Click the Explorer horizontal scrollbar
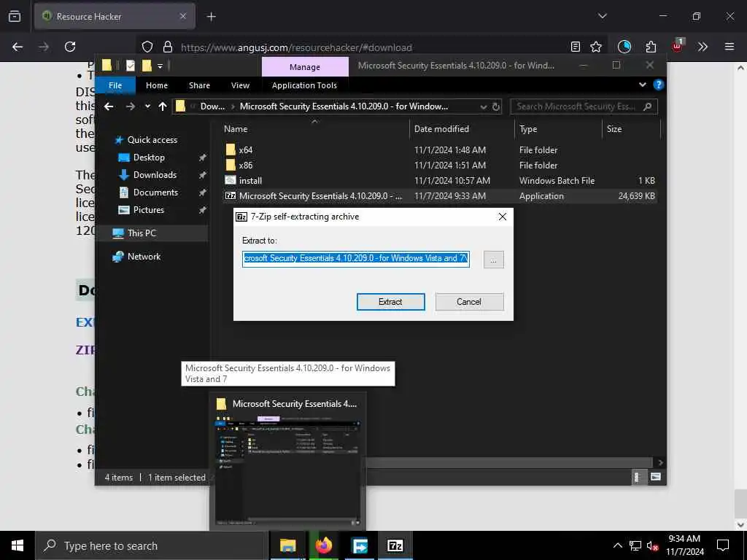Viewport: 747px width, 560px height. pyautogui.click(x=509, y=462)
